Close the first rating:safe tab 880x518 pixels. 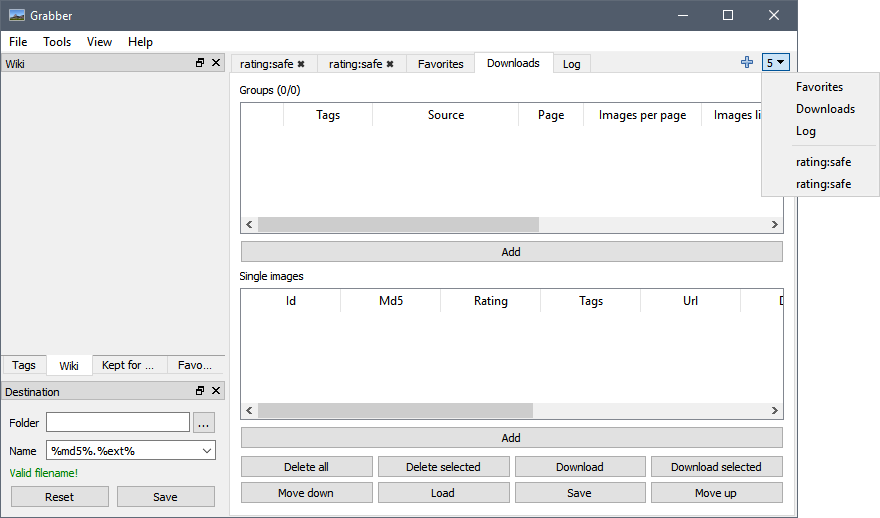(301, 64)
